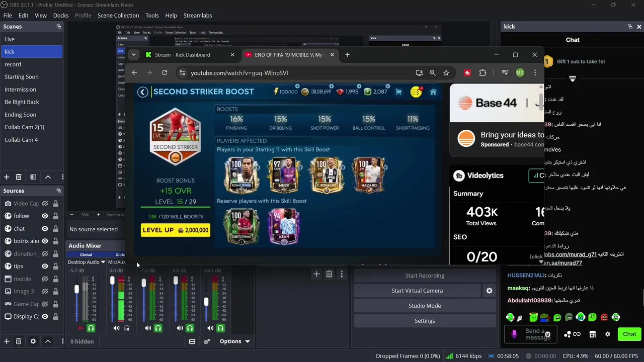Open the Scene Collection menu

pos(118,16)
